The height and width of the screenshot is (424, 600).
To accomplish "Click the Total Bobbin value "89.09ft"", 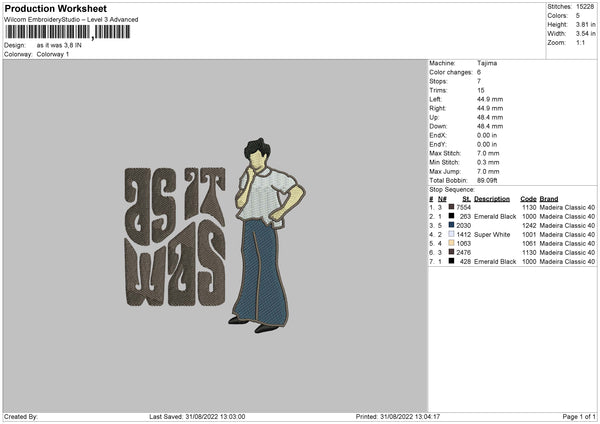I will (487, 180).
